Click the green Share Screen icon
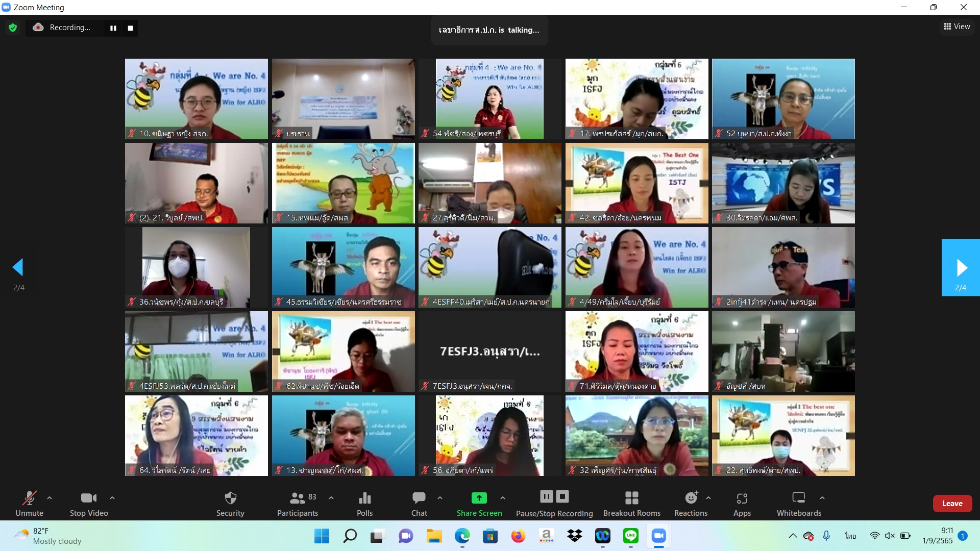The width and height of the screenshot is (980, 551). pos(479,498)
